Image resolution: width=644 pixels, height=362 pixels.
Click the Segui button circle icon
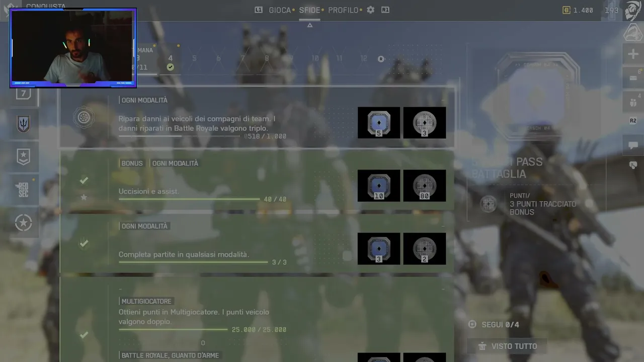[x=472, y=324]
